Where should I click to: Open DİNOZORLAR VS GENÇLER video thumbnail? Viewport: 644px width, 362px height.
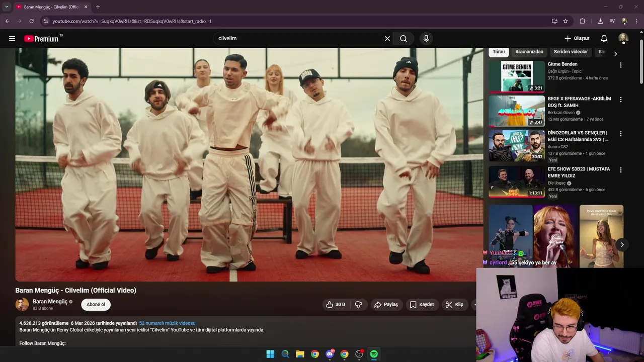[517, 146]
